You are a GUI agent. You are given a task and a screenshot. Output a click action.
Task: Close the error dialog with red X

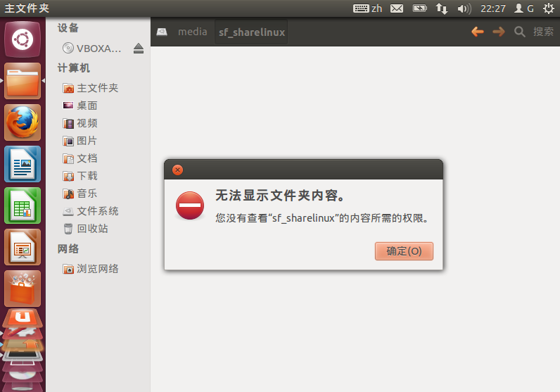pyautogui.click(x=177, y=170)
